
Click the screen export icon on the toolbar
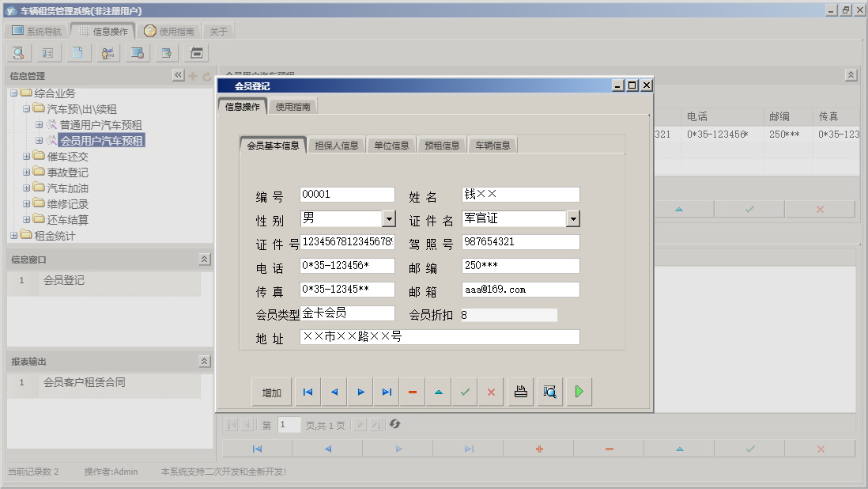pos(138,53)
